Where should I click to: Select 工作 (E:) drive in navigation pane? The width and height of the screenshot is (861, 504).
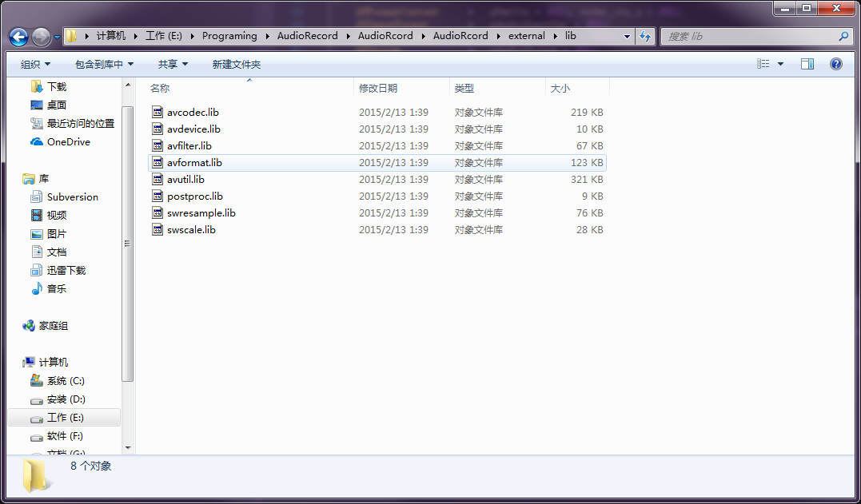pos(65,418)
